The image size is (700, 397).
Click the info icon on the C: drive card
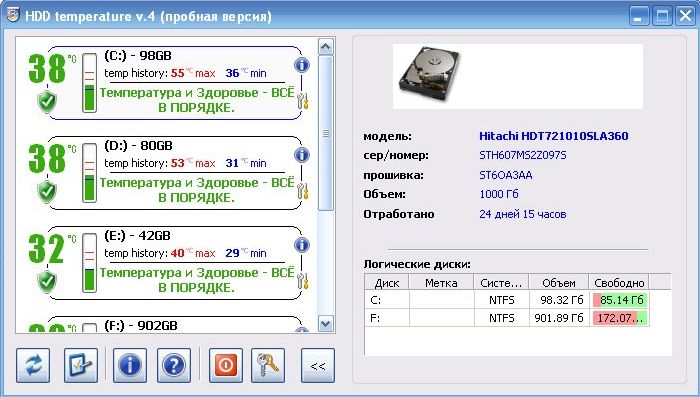coord(302,65)
